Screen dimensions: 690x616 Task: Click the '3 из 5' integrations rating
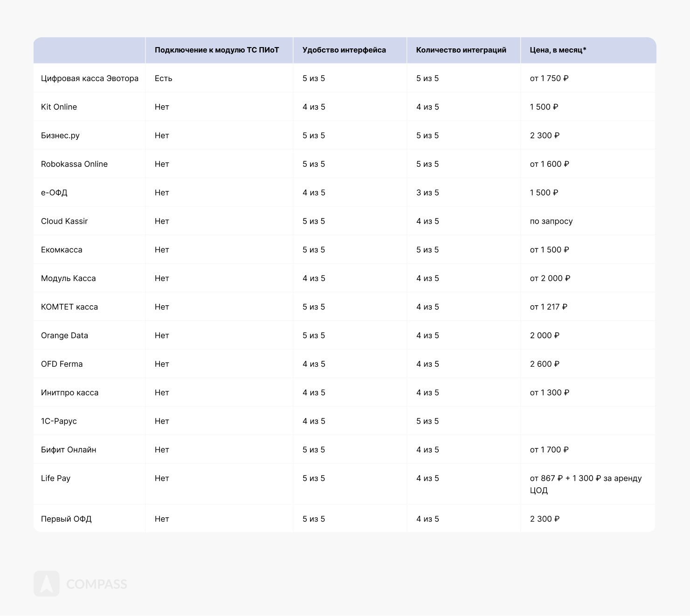(428, 192)
